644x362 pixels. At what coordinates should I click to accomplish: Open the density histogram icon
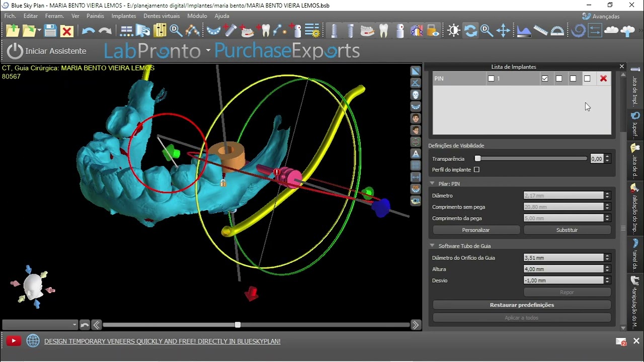(x=524, y=31)
